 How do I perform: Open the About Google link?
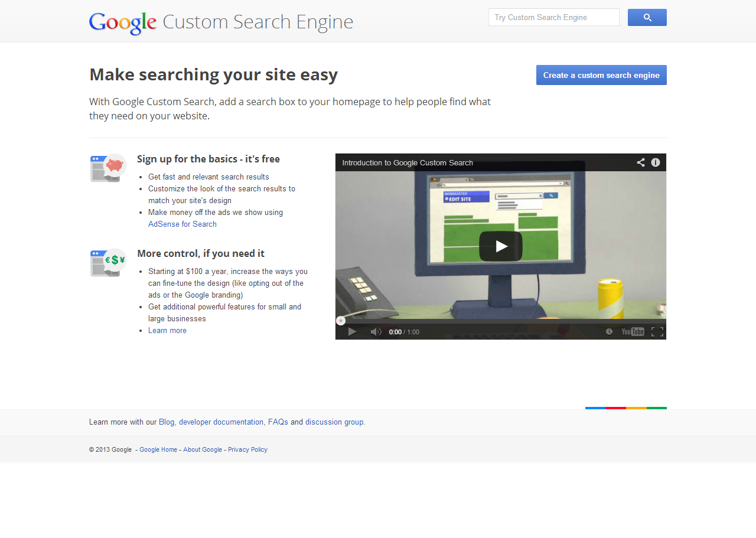tap(203, 450)
